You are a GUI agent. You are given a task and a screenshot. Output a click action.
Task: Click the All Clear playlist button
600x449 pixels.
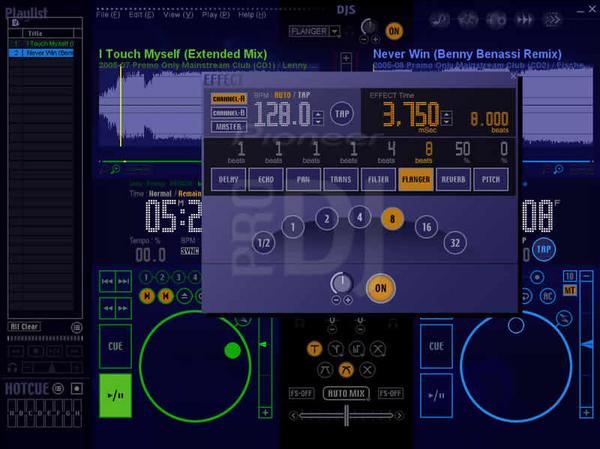pos(24,327)
